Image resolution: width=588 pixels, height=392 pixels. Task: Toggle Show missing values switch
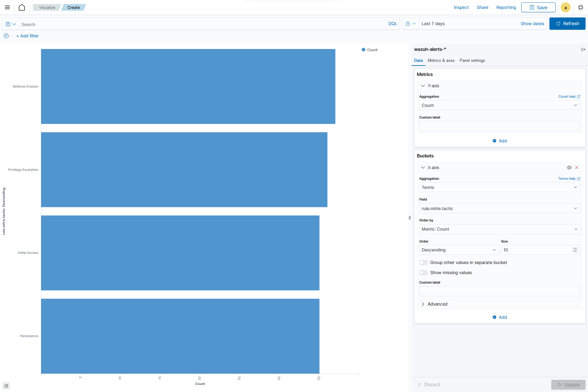point(424,273)
